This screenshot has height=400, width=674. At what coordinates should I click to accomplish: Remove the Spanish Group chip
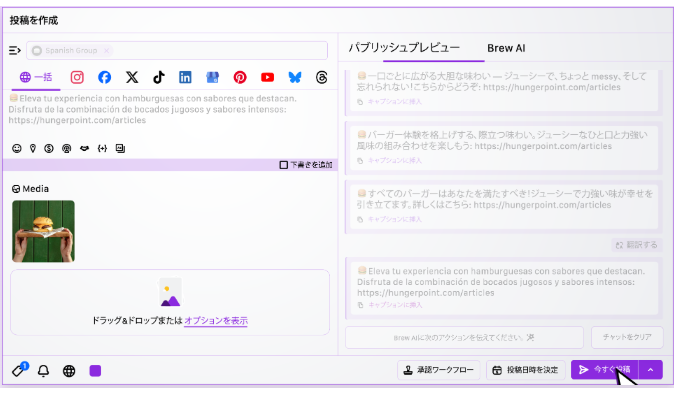click(107, 50)
